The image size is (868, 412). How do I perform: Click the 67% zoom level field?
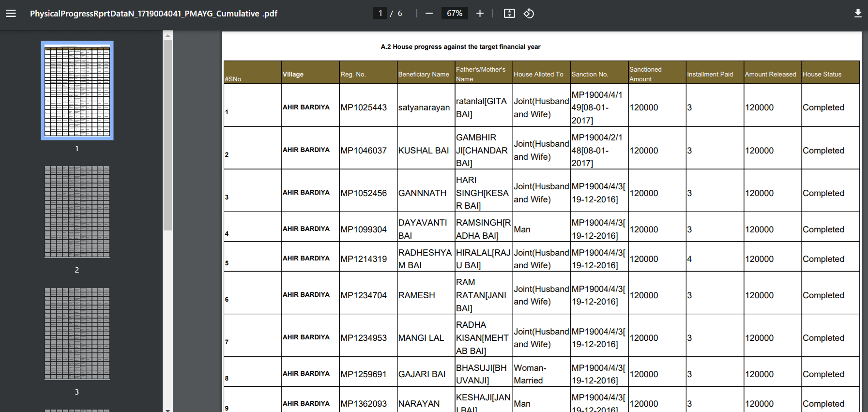455,14
